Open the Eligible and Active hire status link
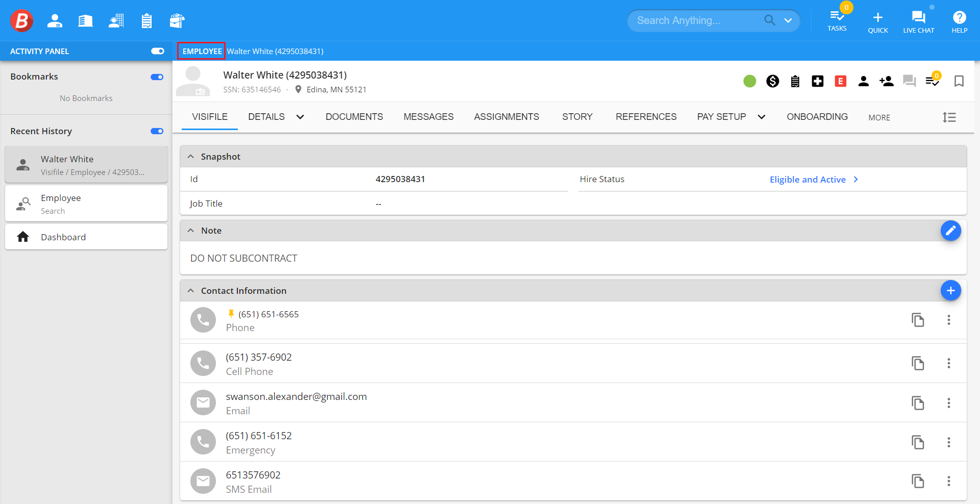The height and width of the screenshot is (504, 980). coord(814,180)
